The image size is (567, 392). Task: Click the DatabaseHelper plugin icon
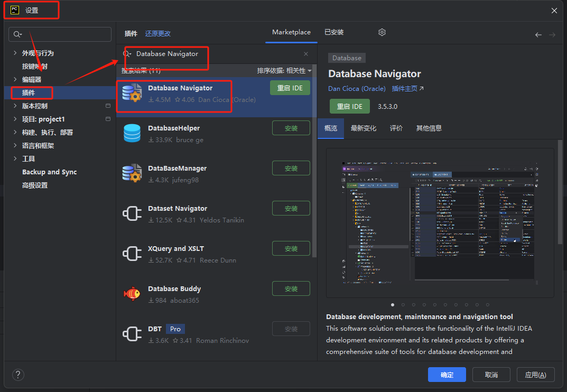(x=132, y=133)
